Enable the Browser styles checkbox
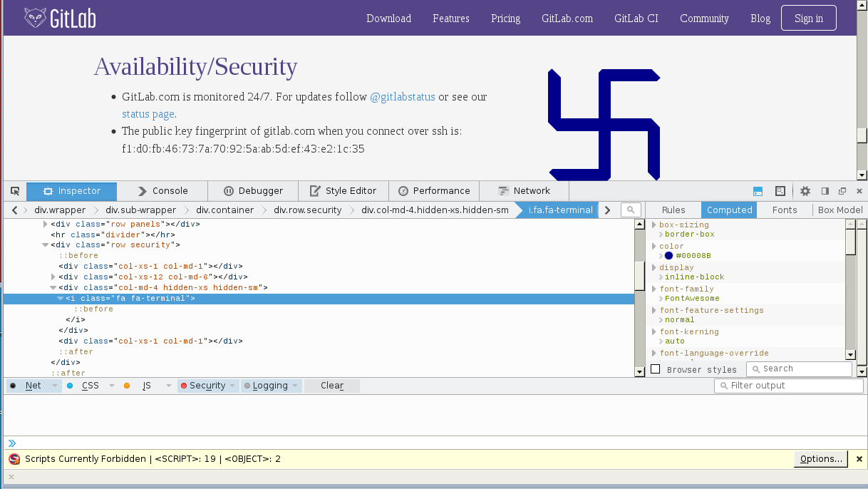The height and width of the screenshot is (489, 868). 656,369
